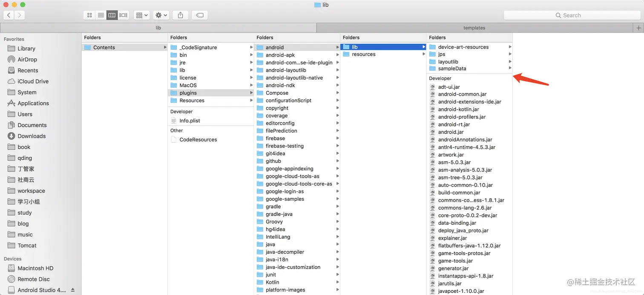Image resolution: width=644 pixels, height=295 pixels.
Task: Select the CodeResources file
Action: point(211,139)
